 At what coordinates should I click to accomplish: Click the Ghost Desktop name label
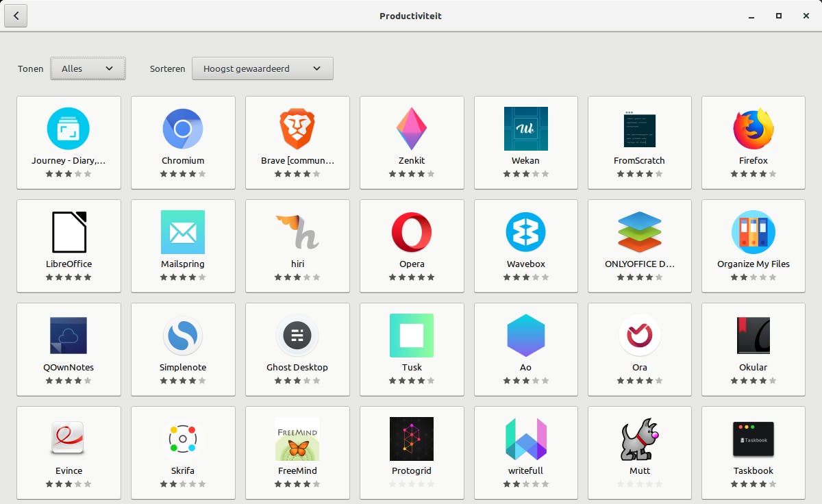click(297, 368)
